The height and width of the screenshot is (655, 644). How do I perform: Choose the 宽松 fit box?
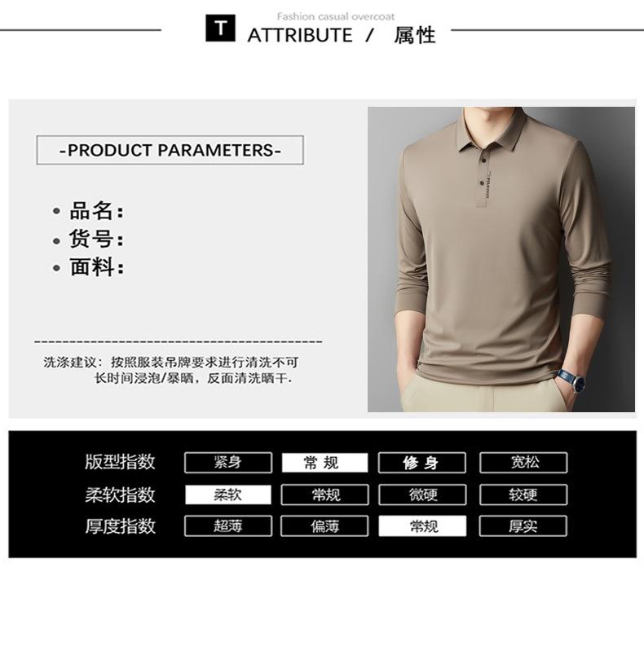click(523, 463)
